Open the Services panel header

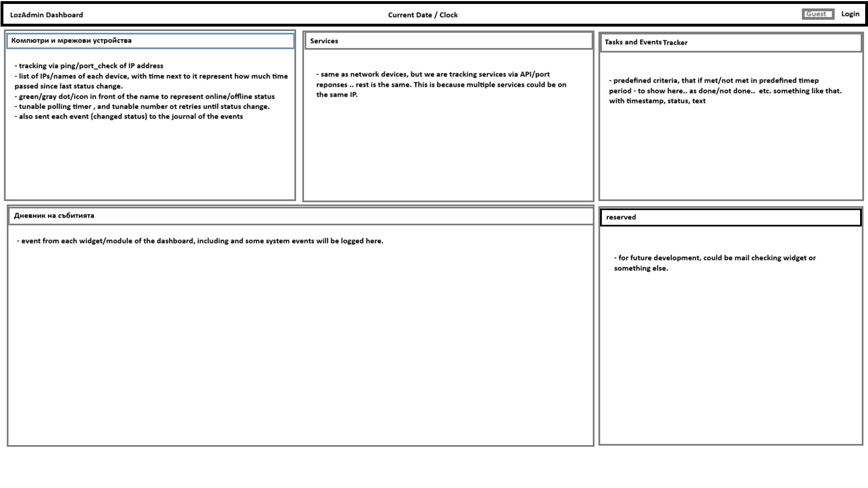tap(448, 41)
